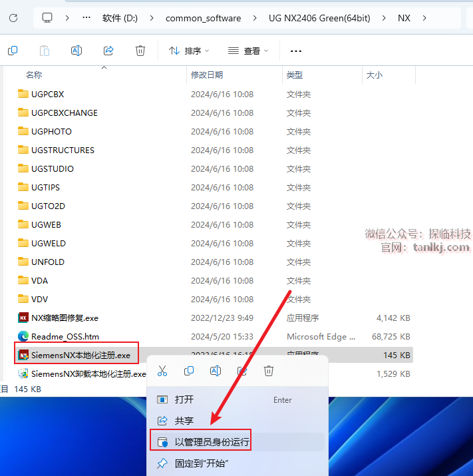473x476 pixels.
Task: Open the breadcrumb ellipsis for hidden path levels
Action: click(86, 18)
